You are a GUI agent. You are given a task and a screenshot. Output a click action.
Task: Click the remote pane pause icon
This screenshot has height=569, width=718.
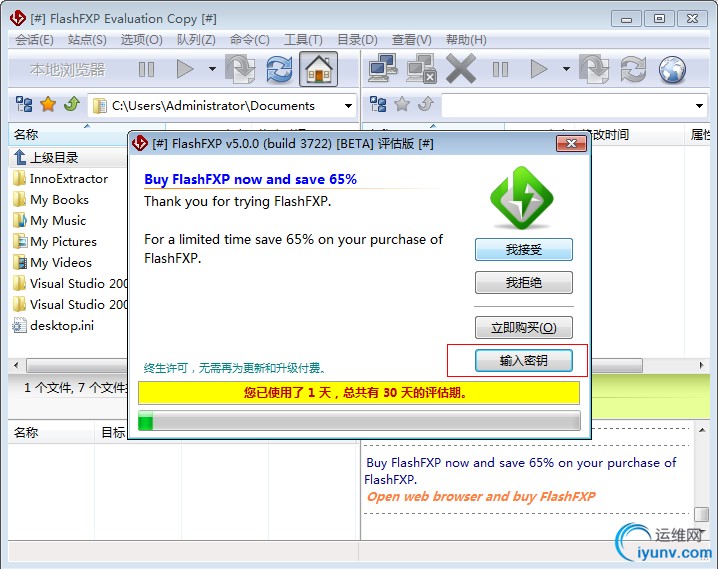click(500, 70)
